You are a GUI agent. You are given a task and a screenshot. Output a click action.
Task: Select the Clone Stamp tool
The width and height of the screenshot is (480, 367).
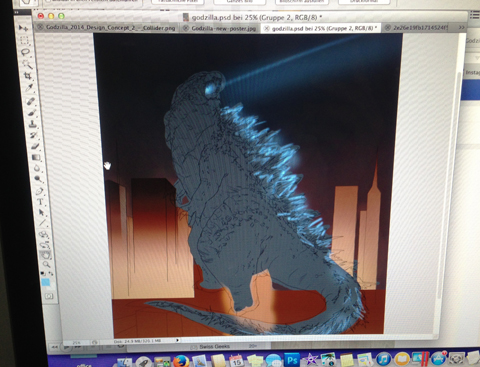click(x=33, y=124)
